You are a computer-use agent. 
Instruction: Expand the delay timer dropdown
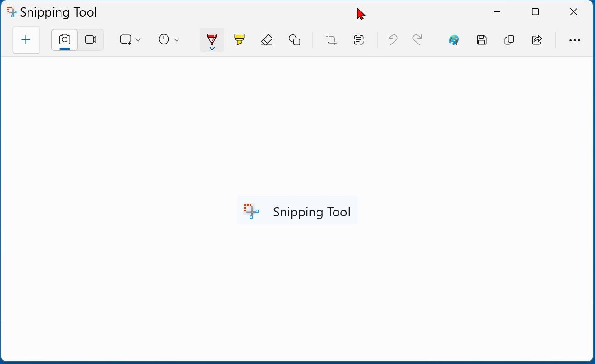pos(169,40)
